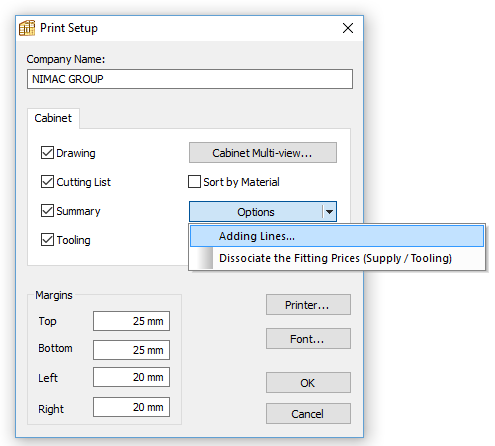This screenshot has height=446, width=495.
Task: Click the Company Name label
Action: point(66,59)
